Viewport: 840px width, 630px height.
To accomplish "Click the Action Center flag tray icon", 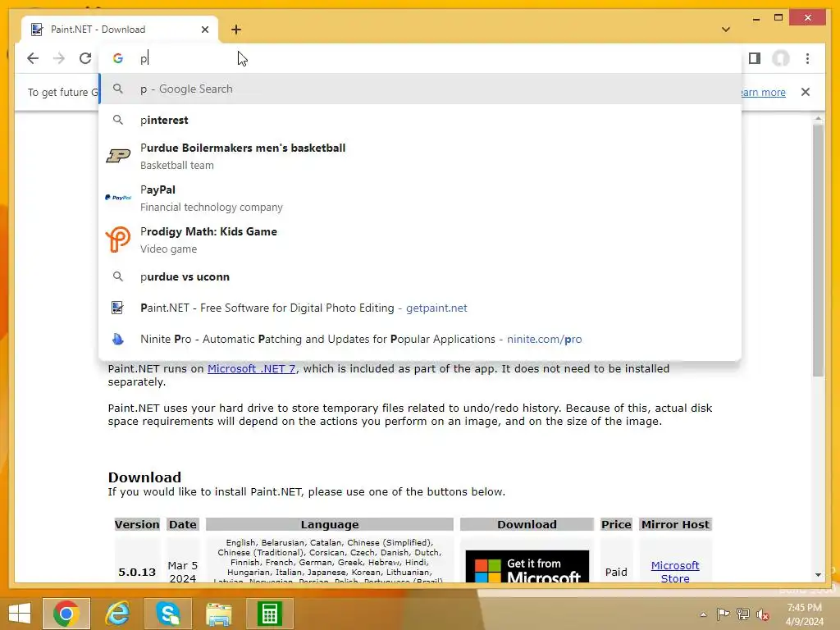I will (723, 614).
